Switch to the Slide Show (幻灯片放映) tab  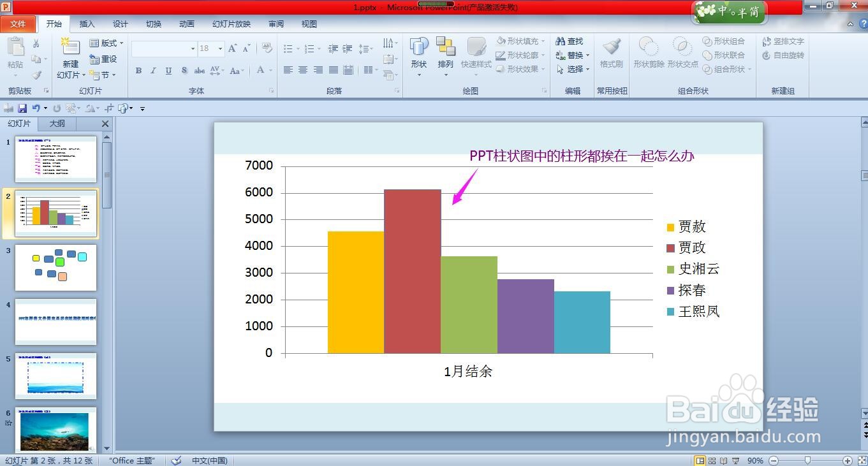[x=232, y=24]
